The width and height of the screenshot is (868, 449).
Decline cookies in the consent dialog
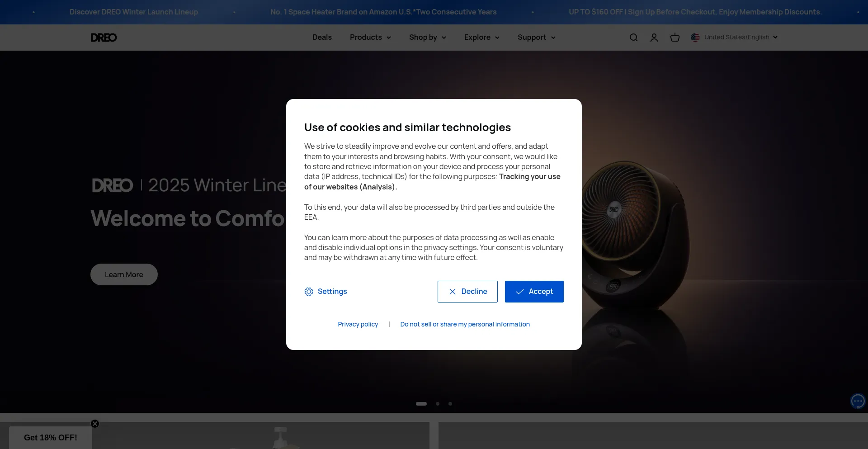click(x=467, y=292)
